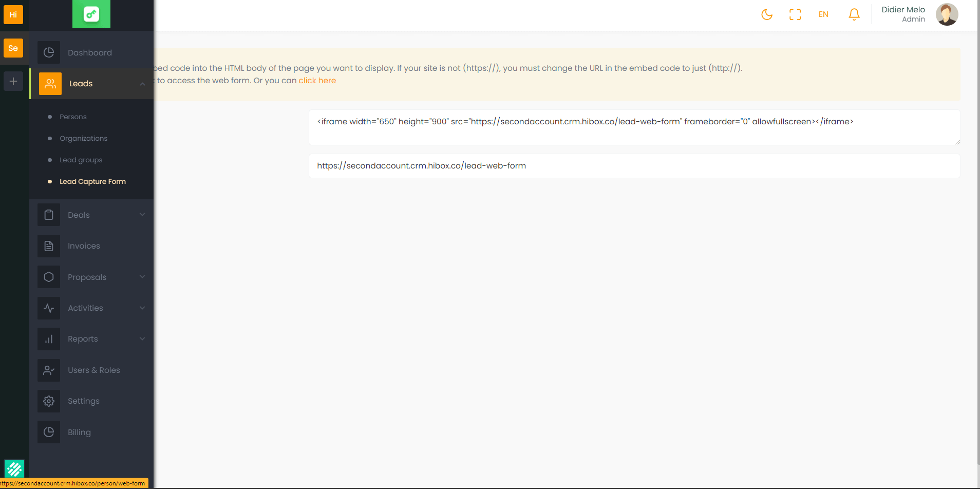This screenshot has width=980, height=489.
Task: Go to Organizations under Leads
Action: [83, 138]
